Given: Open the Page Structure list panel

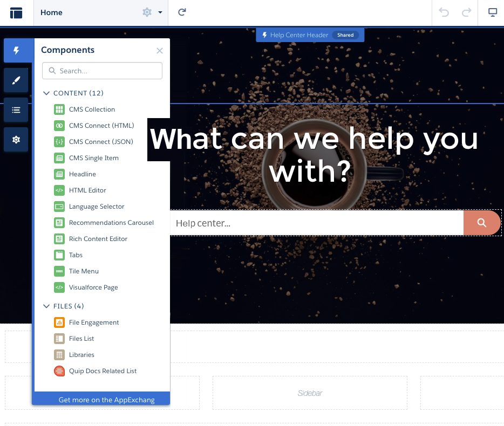Looking at the screenshot, I should click(x=16, y=110).
